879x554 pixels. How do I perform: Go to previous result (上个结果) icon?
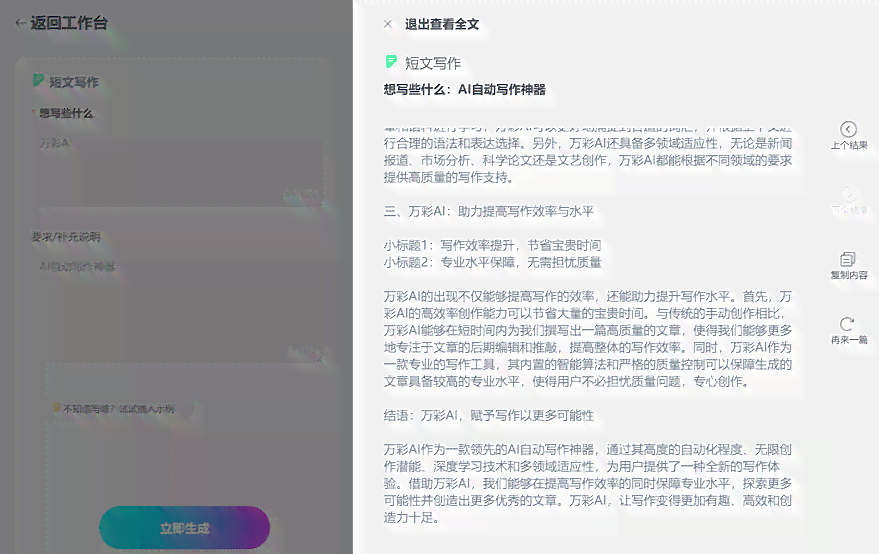(848, 129)
